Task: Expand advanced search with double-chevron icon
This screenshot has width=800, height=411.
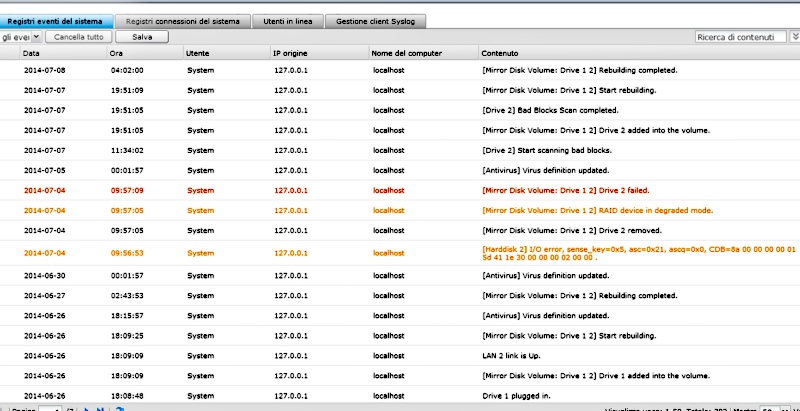Action: point(795,36)
